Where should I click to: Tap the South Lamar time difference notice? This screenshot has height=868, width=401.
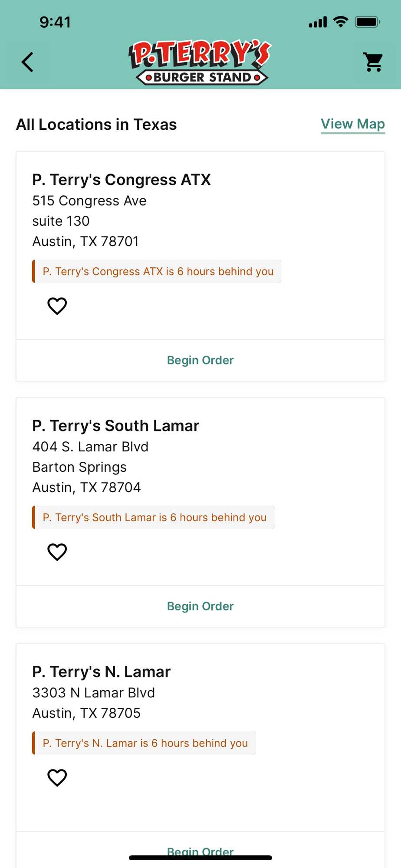(153, 517)
